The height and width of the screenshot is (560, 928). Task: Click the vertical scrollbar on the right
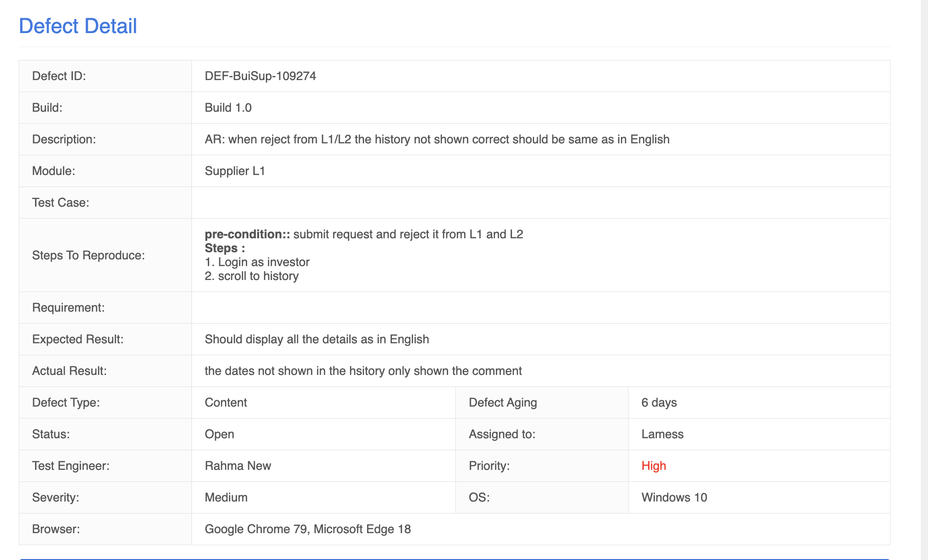pyautogui.click(x=924, y=280)
